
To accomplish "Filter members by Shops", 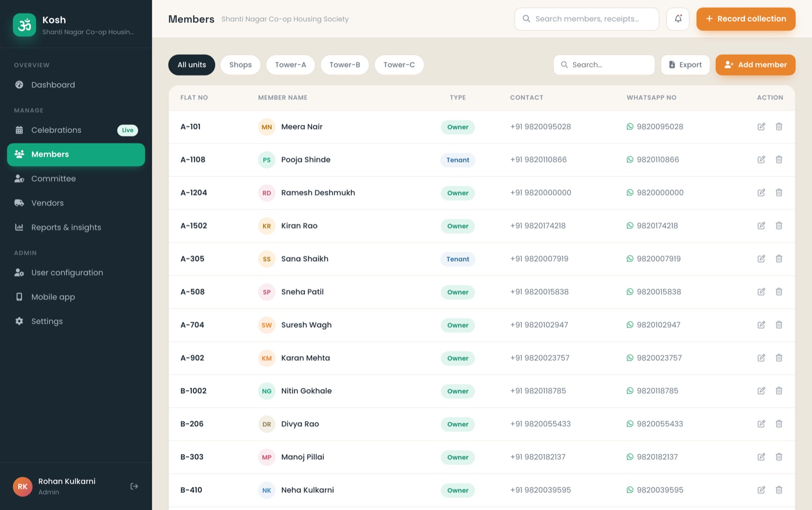I will coord(241,65).
